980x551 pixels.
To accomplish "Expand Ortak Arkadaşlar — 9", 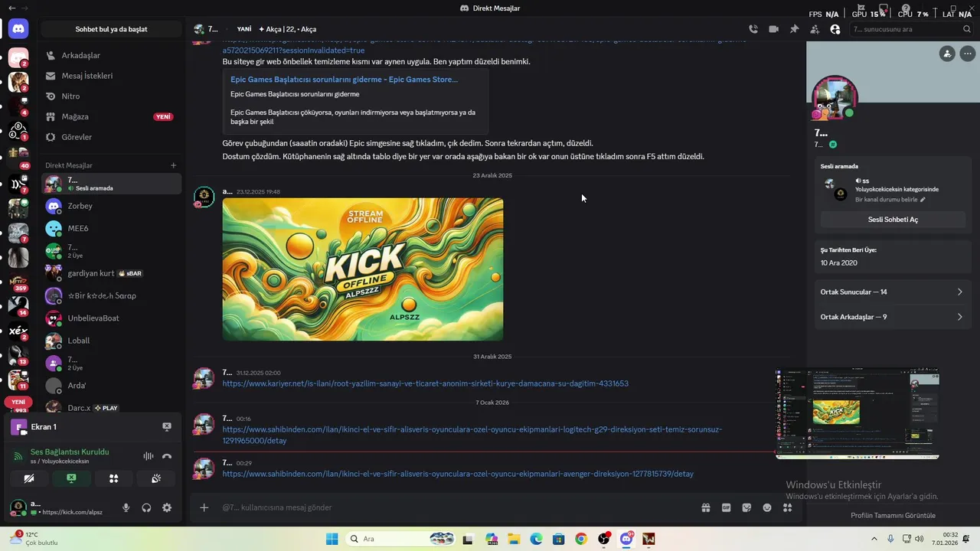I will (893, 317).
